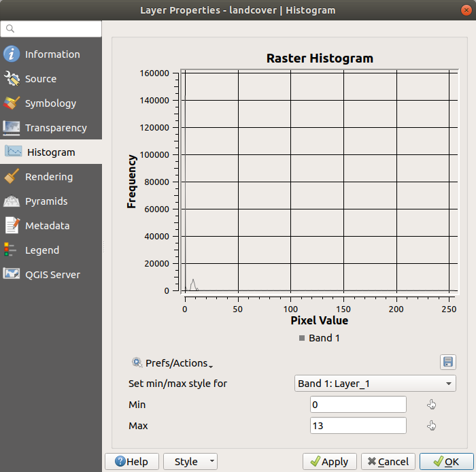This screenshot has height=472, width=476.
Task: Open the Transparency panel icon
Action: [x=12, y=128]
